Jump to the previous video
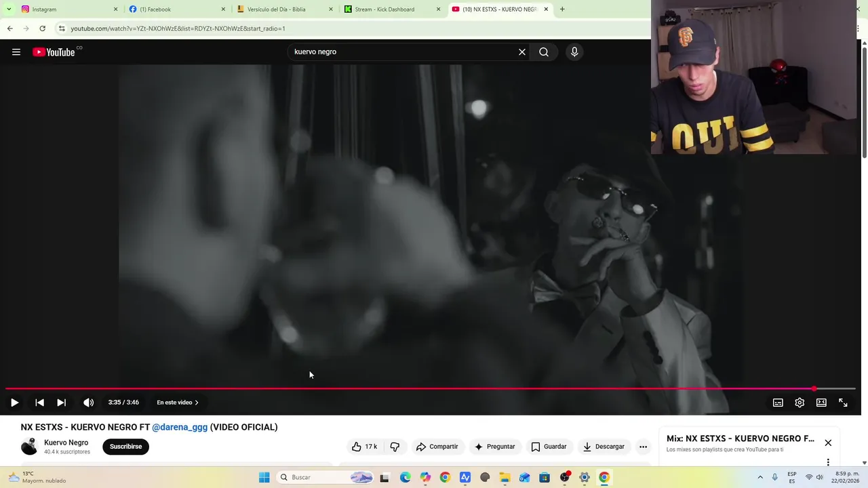The height and width of the screenshot is (488, 868). [39, 403]
